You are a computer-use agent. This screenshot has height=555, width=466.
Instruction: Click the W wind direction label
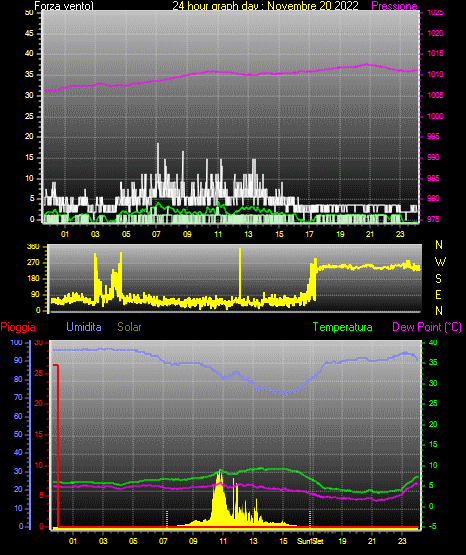pyautogui.click(x=440, y=262)
